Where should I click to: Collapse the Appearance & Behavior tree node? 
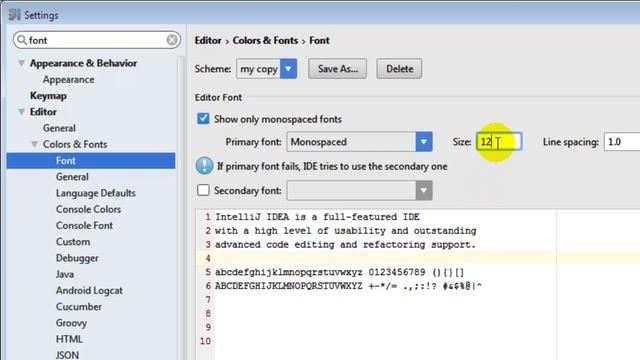22,63
